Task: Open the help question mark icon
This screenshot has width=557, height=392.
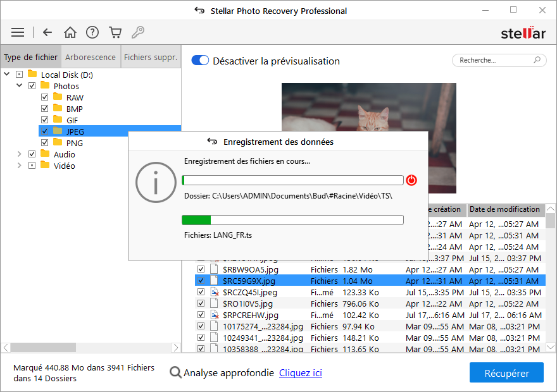Action: pos(92,32)
